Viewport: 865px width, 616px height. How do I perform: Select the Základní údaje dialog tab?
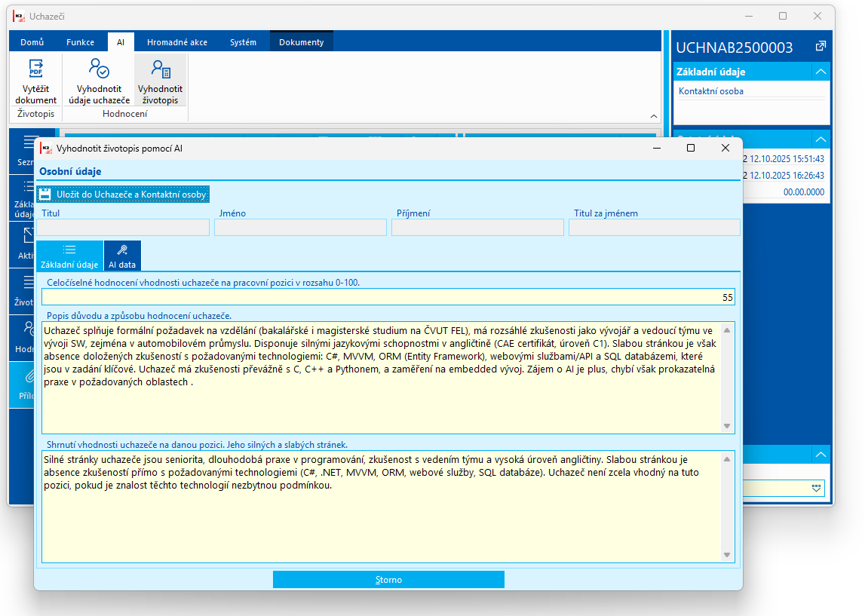coord(69,256)
